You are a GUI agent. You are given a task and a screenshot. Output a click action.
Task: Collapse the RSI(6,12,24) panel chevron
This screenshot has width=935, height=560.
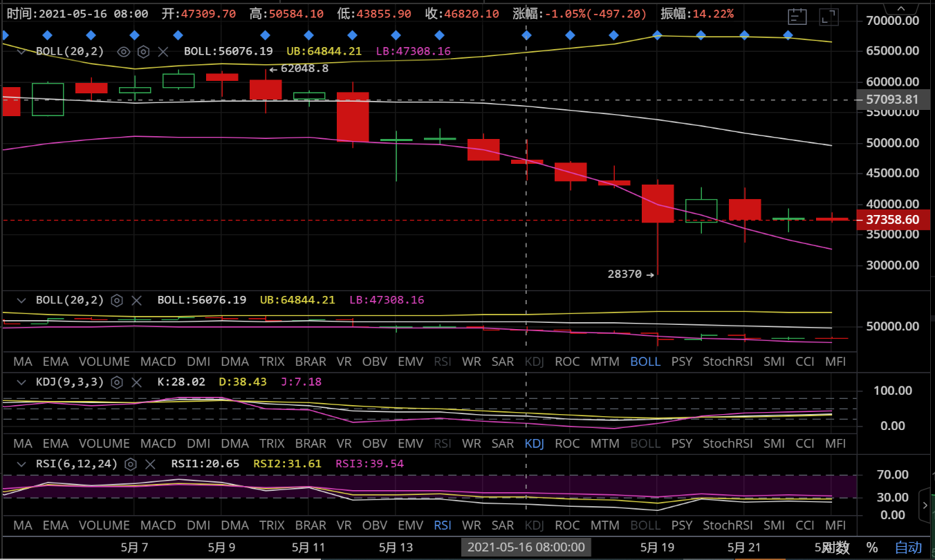[21, 464]
